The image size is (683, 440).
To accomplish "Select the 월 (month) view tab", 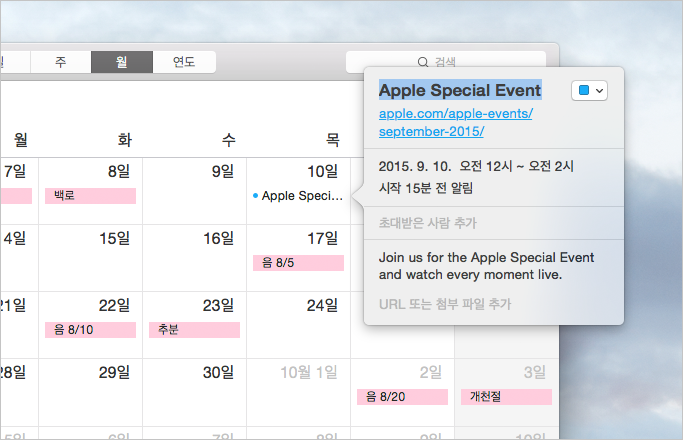I will [x=122, y=62].
